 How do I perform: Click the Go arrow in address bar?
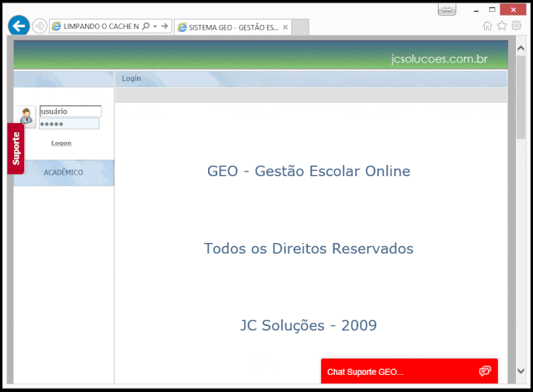[x=164, y=26]
